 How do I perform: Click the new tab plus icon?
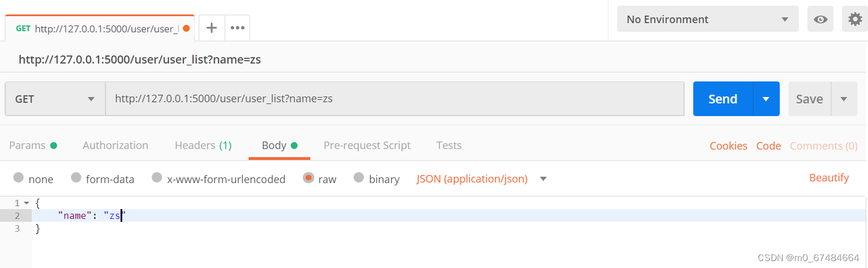coord(212,28)
